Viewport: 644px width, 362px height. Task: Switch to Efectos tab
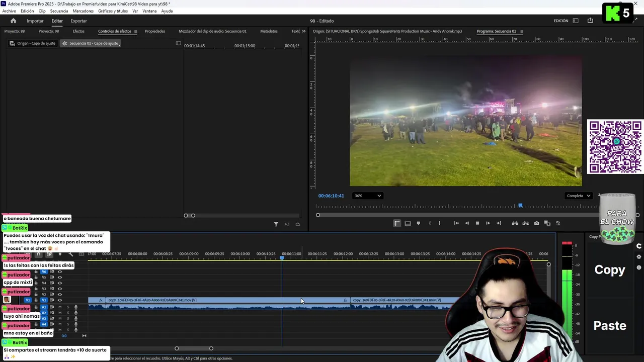point(78,31)
